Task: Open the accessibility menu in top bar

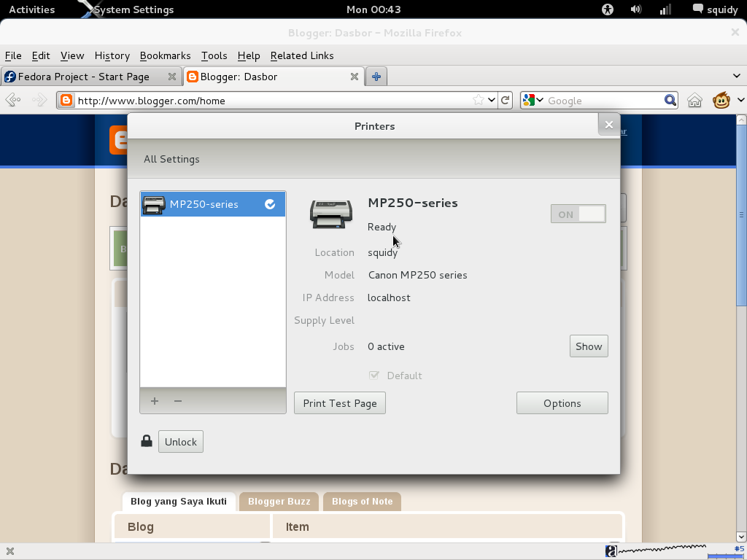Action: tap(608, 9)
